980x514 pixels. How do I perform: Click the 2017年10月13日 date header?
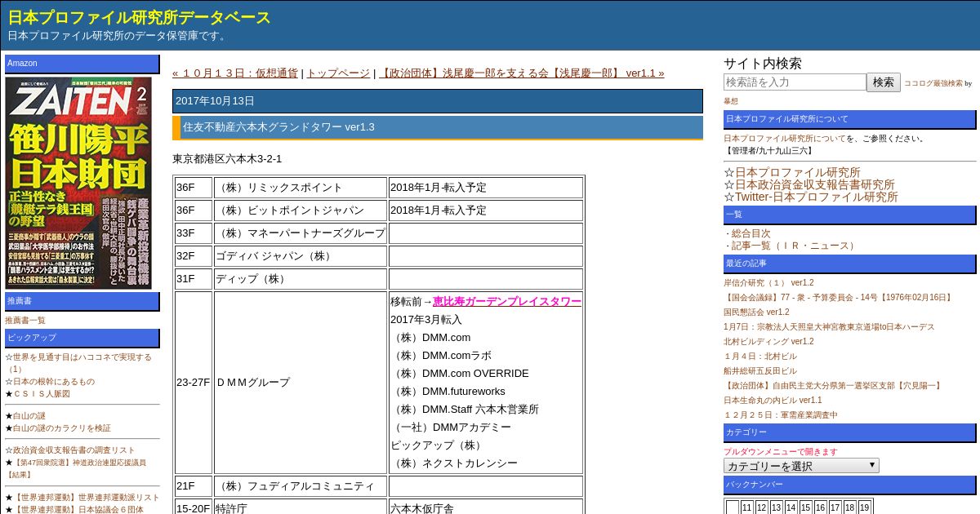pyautogui.click(x=438, y=101)
